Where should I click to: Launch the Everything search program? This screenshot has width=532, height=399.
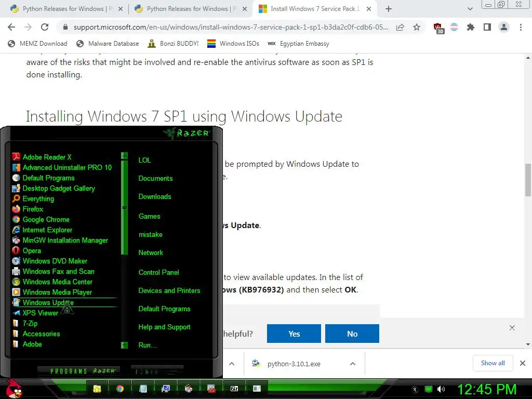[33, 199]
